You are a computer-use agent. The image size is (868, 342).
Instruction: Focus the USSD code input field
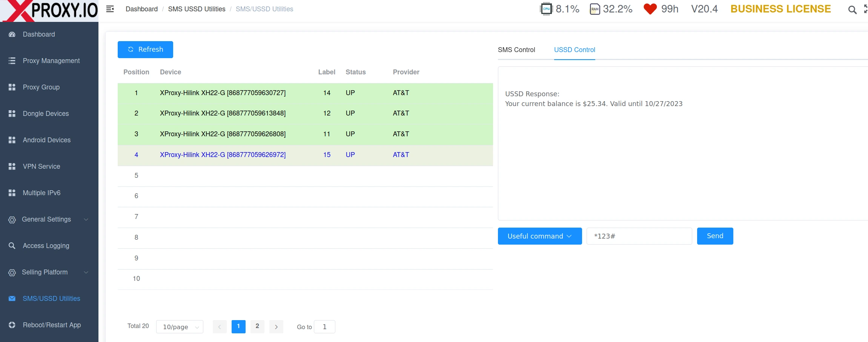[639, 236]
